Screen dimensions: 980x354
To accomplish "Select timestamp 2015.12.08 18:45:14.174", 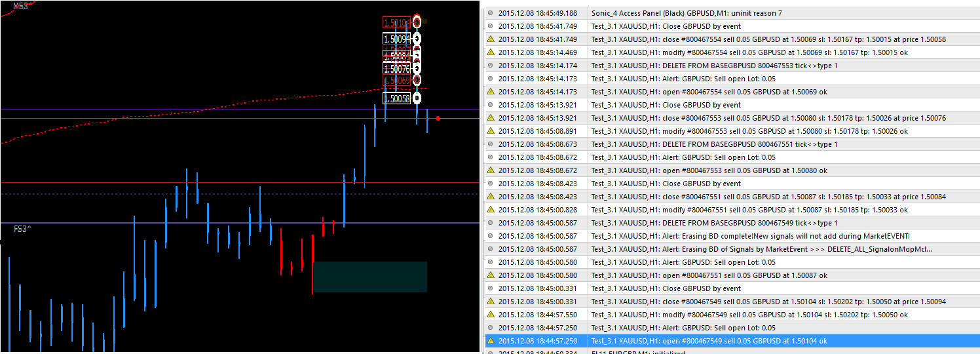I will click(x=538, y=66).
